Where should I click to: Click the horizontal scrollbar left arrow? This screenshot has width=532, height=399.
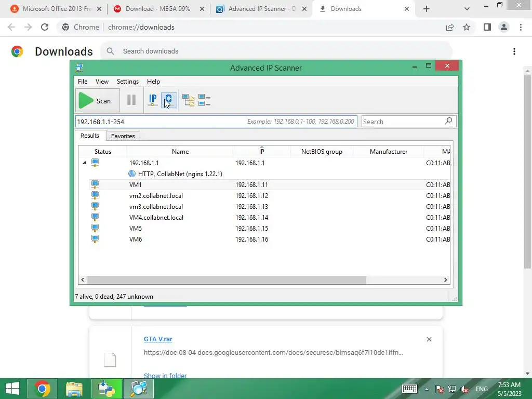pyautogui.click(x=83, y=280)
